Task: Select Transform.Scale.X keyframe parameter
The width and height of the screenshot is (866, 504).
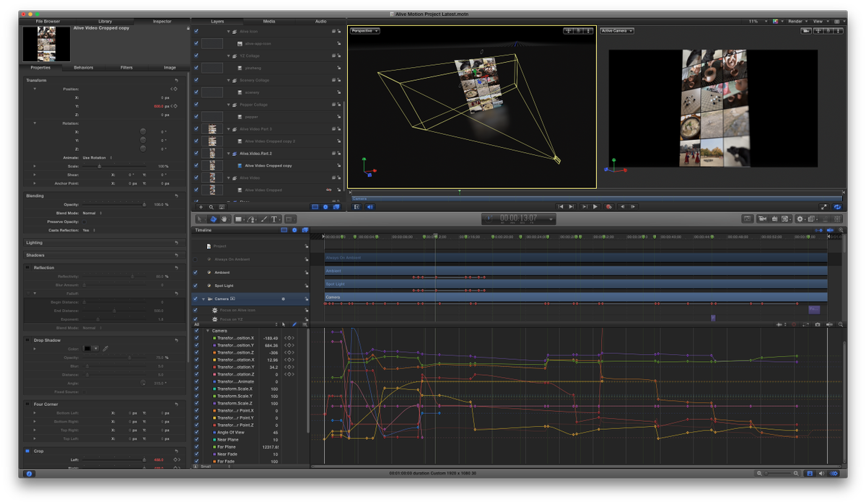Action: [234, 389]
